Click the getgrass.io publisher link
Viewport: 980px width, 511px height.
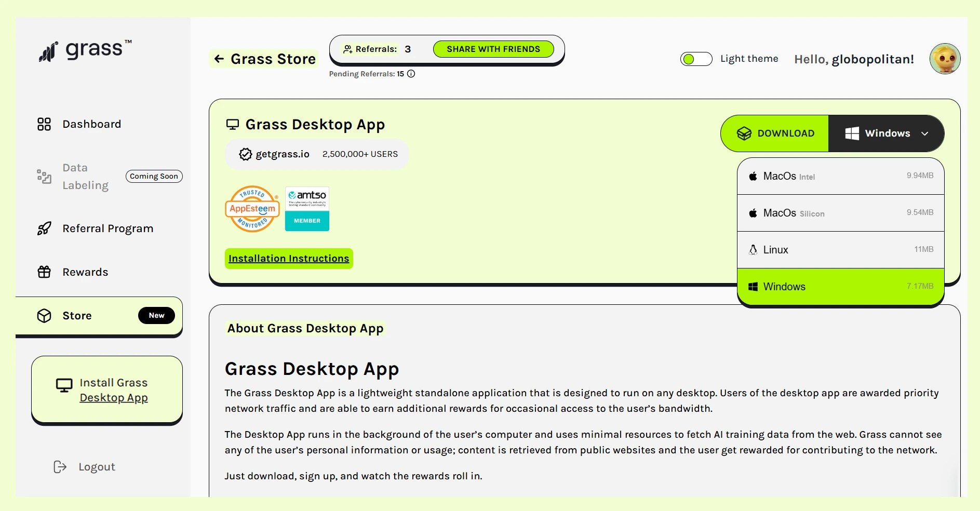[283, 154]
